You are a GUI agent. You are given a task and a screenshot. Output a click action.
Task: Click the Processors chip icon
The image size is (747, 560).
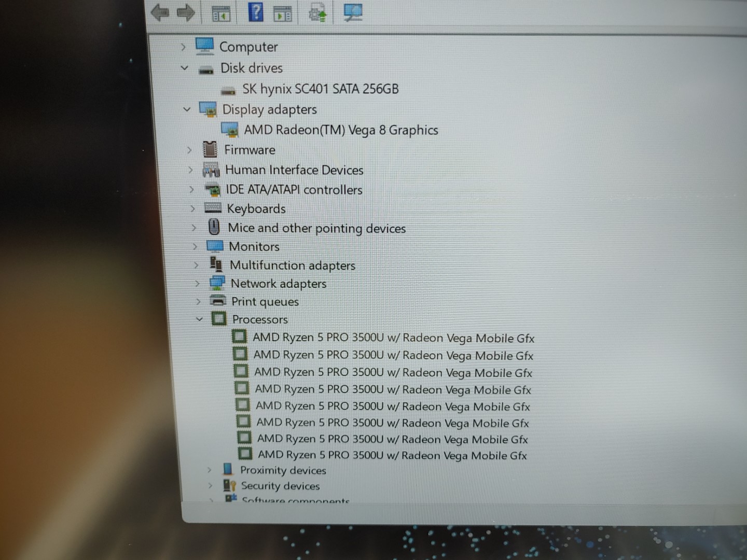[219, 318]
